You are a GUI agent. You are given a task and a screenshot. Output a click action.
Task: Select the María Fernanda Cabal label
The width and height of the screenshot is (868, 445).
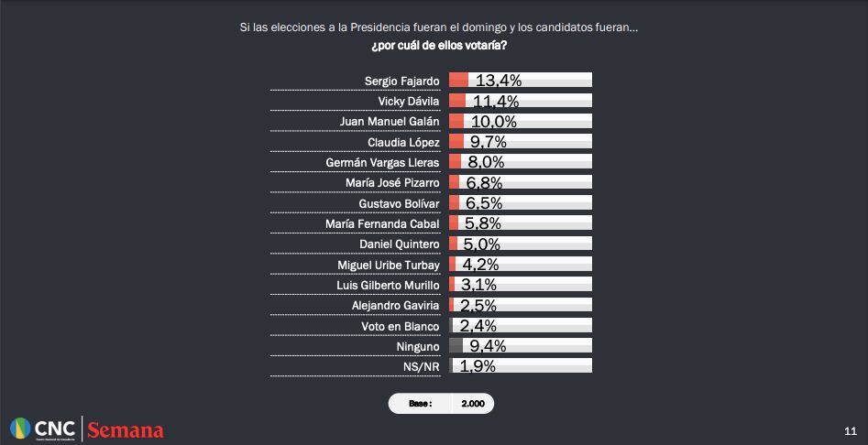(382, 223)
